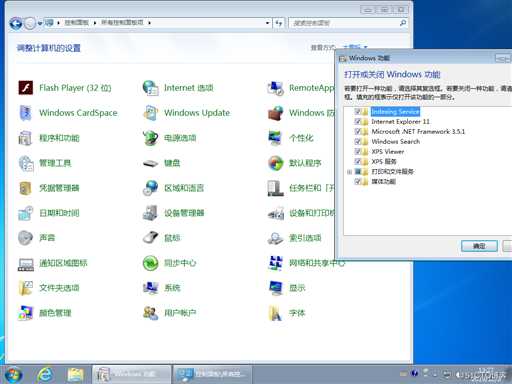Open Windows Explorer from the taskbar
512x384 pixels.
[76, 375]
